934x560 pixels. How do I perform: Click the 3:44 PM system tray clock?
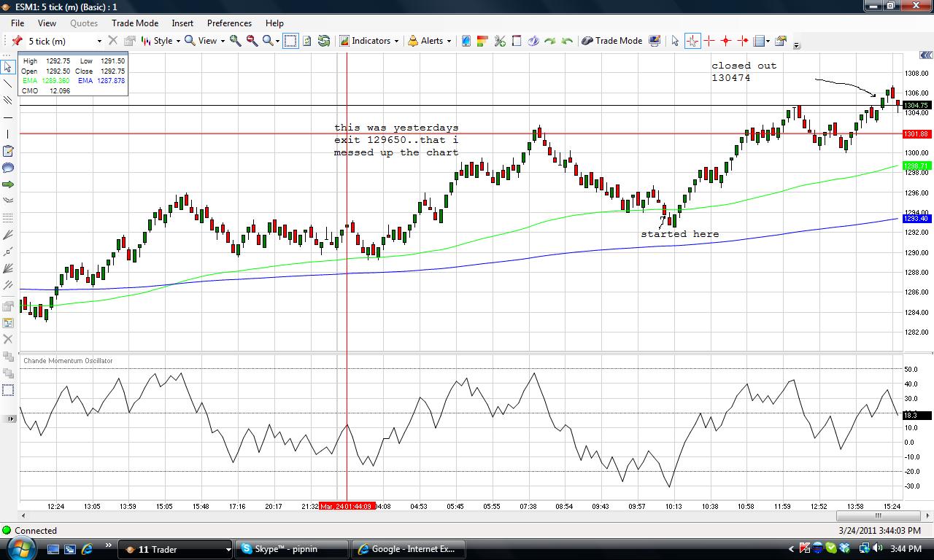906,549
